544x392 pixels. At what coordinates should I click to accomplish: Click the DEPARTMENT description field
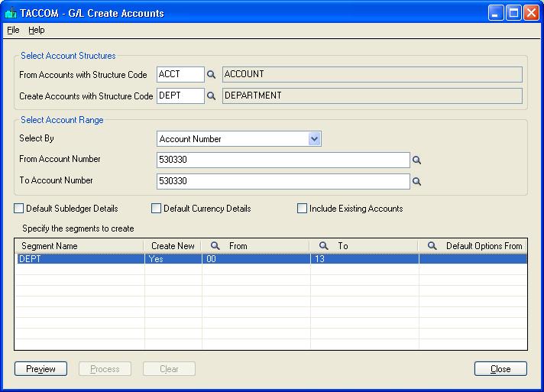(x=372, y=96)
